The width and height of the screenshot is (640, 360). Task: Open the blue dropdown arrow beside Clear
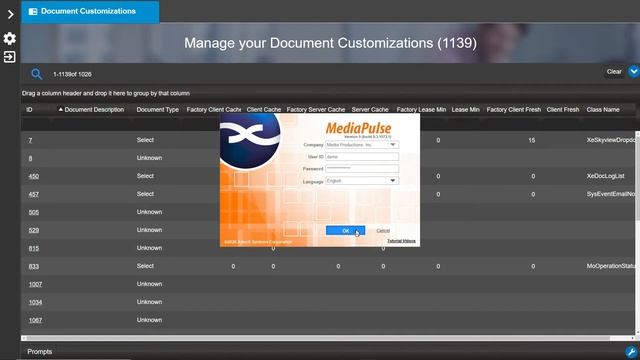[634, 72]
